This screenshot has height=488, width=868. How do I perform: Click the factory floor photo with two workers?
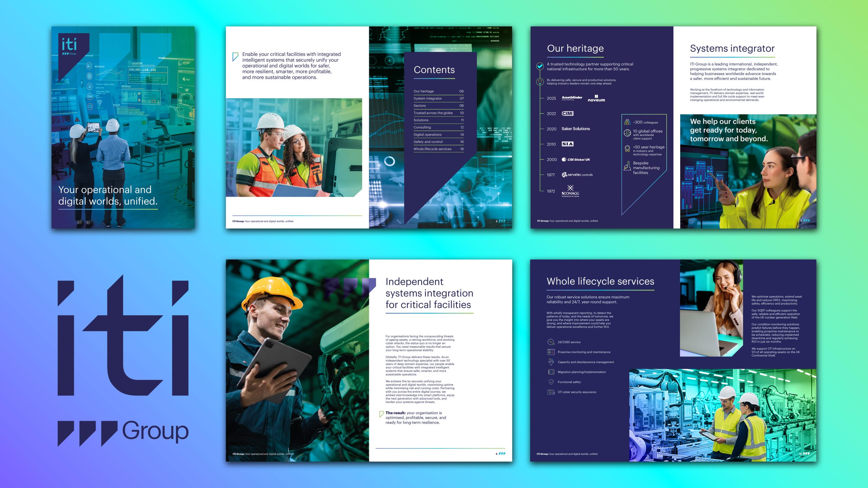(723, 415)
